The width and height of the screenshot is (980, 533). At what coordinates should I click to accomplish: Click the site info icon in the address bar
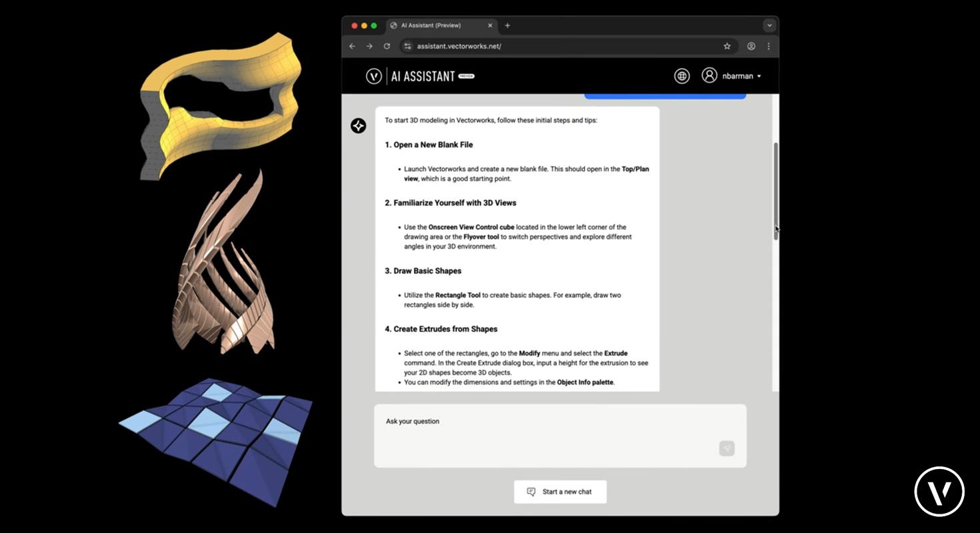[408, 47]
